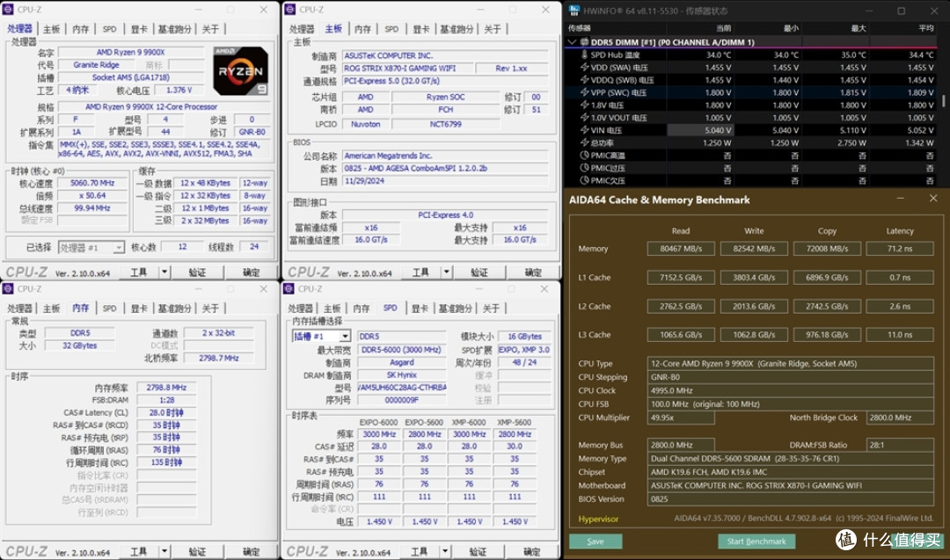Click the lightning icon beside 1.8V 电压
Image resolution: width=950 pixels, height=560 pixels.
click(585, 105)
